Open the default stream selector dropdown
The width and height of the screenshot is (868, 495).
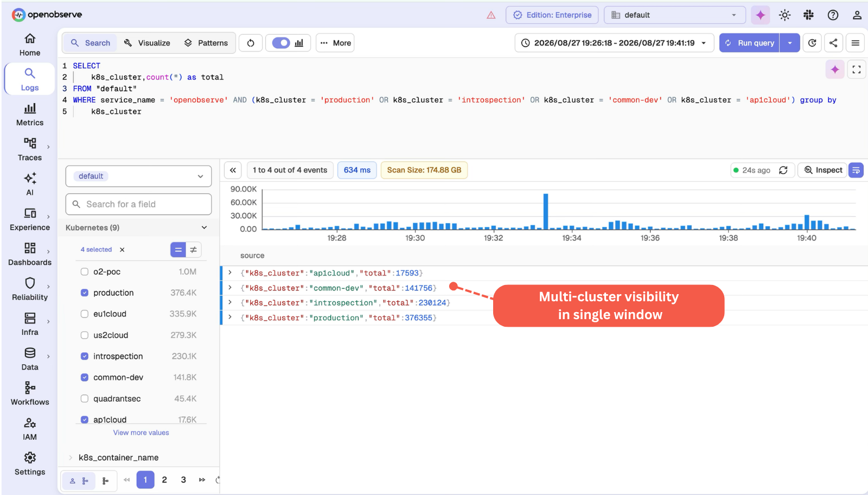coord(138,176)
